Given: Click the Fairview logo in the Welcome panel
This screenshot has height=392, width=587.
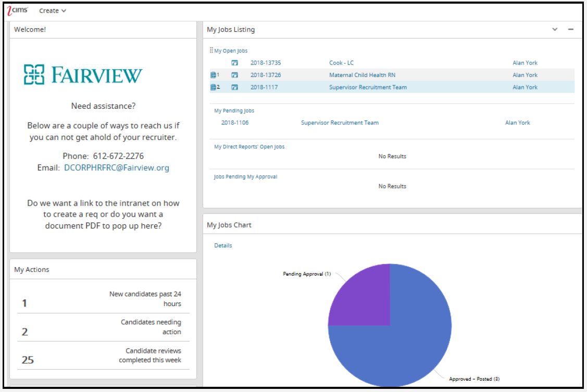Looking at the screenshot, I should [83, 74].
